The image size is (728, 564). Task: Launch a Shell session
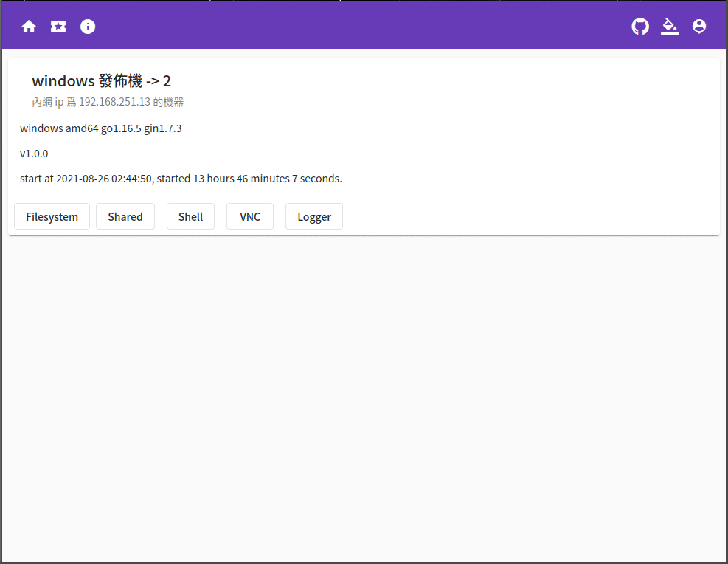point(190,216)
